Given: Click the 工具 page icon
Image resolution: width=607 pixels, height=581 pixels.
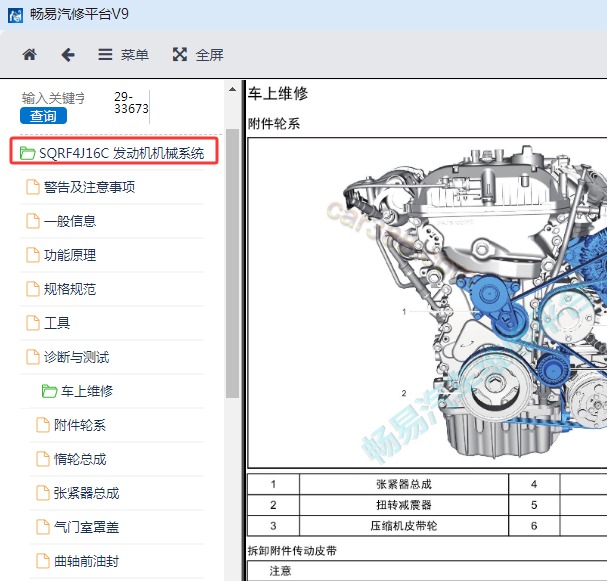Looking at the screenshot, I should (33, 323).
